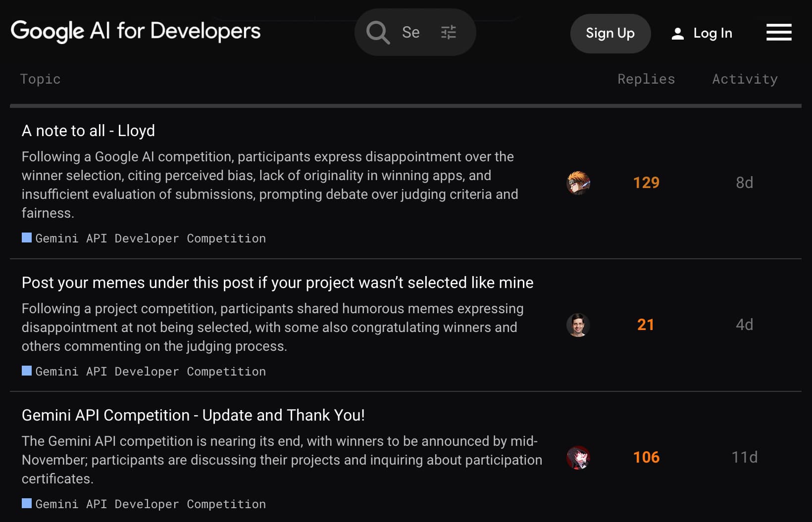
Task: Click the 129 replies count
Action: (646, 183)
